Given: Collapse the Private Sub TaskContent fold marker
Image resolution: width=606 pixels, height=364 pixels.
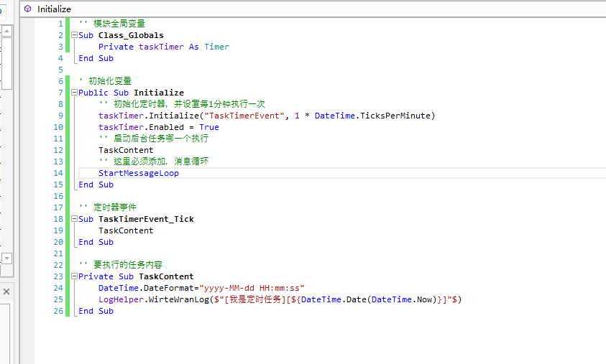Looking at the screenshot, I should (x=74, y=276).
